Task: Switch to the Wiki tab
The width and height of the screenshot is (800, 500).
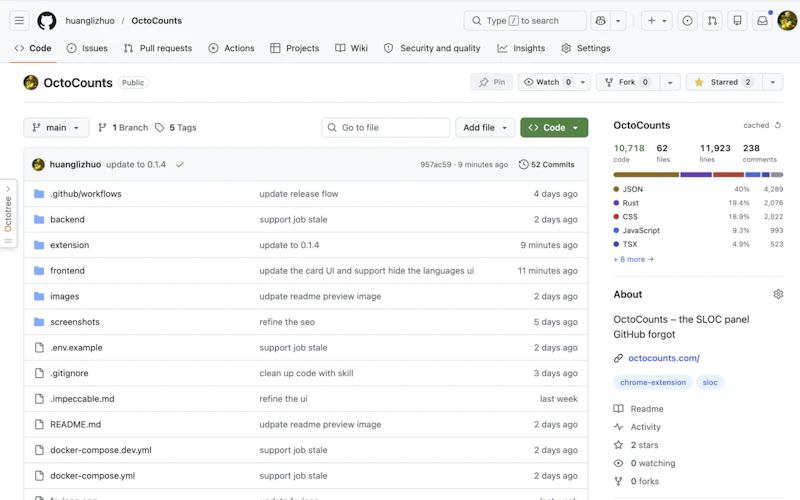Action: [352, 48]
